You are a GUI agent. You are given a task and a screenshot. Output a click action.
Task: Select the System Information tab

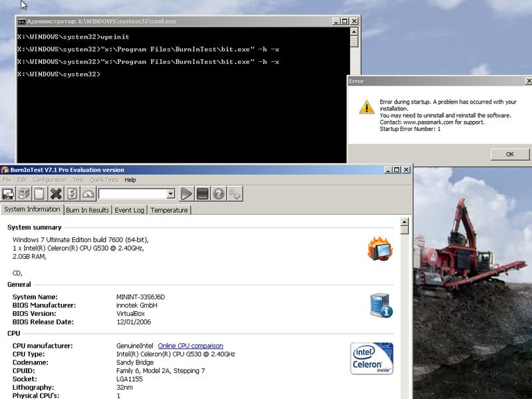coord(32,209)
